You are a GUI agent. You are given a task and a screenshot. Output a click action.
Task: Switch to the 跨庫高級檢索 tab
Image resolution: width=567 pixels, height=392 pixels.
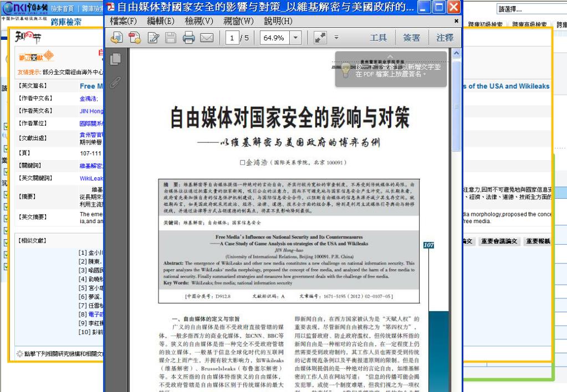[x=529, y=24]
